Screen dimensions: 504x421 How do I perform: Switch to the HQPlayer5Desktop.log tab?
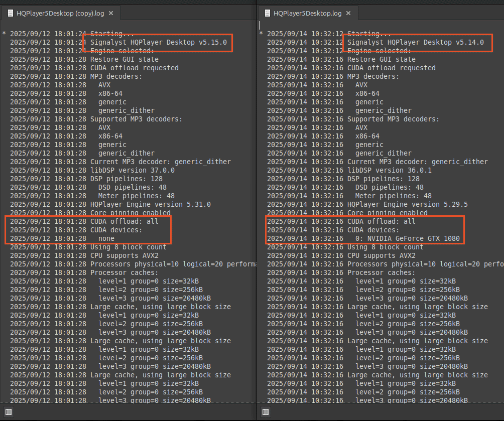pos(307,13)
